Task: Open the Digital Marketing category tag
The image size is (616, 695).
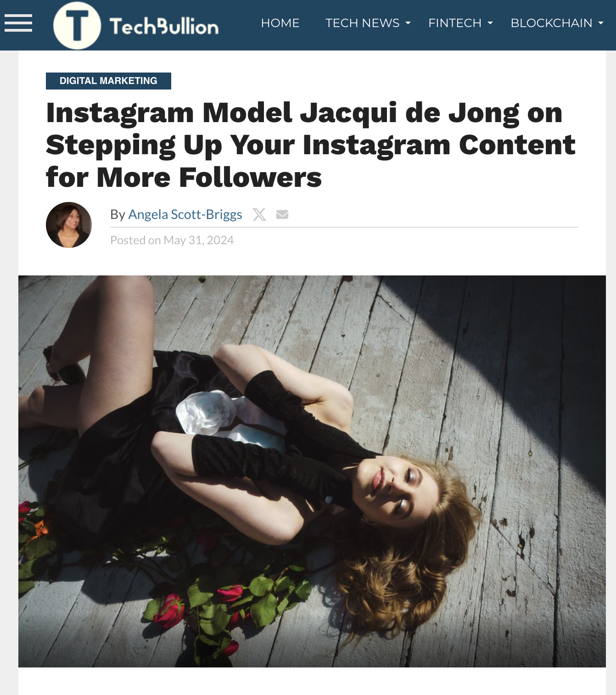Action: click(x=108, y=81)
